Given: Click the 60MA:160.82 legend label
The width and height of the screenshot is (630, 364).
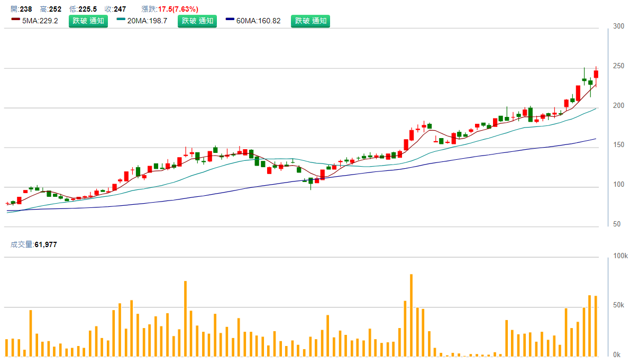Looking at the screenshot, I should 258,21.
